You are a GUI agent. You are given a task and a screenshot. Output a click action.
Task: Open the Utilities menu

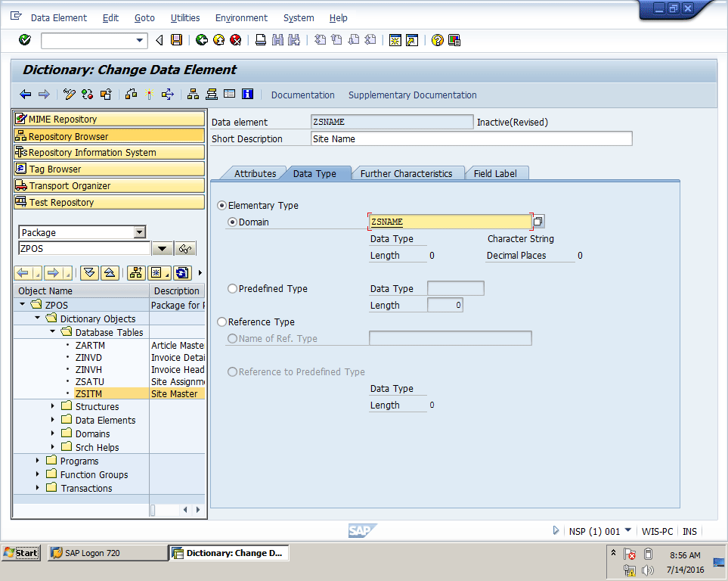click(x=185, y=18)
